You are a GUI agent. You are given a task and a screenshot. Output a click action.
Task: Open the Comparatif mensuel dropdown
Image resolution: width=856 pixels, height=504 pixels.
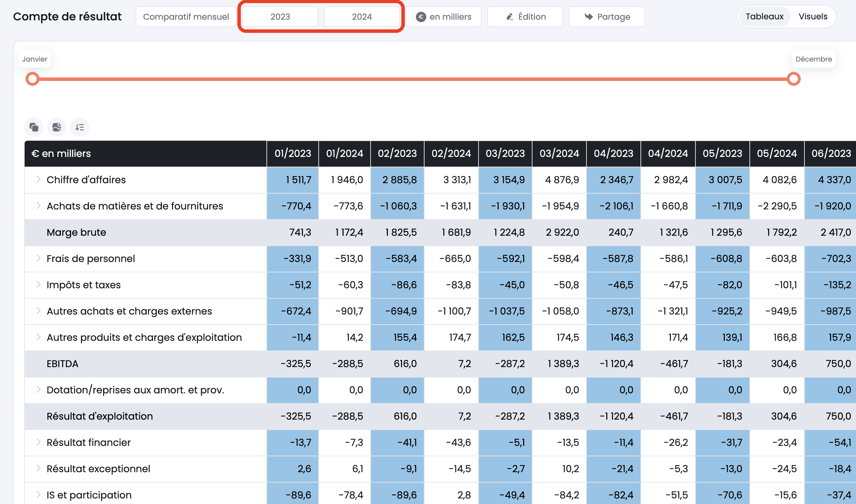[x=186, y=17]
